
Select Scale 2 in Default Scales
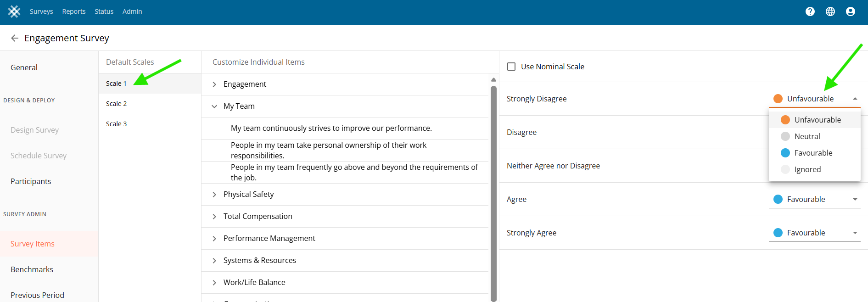[117, 104]
